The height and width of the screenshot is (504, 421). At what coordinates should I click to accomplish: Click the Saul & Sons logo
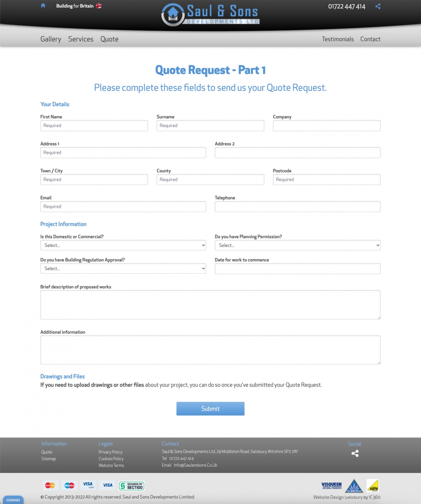[210, 14]
